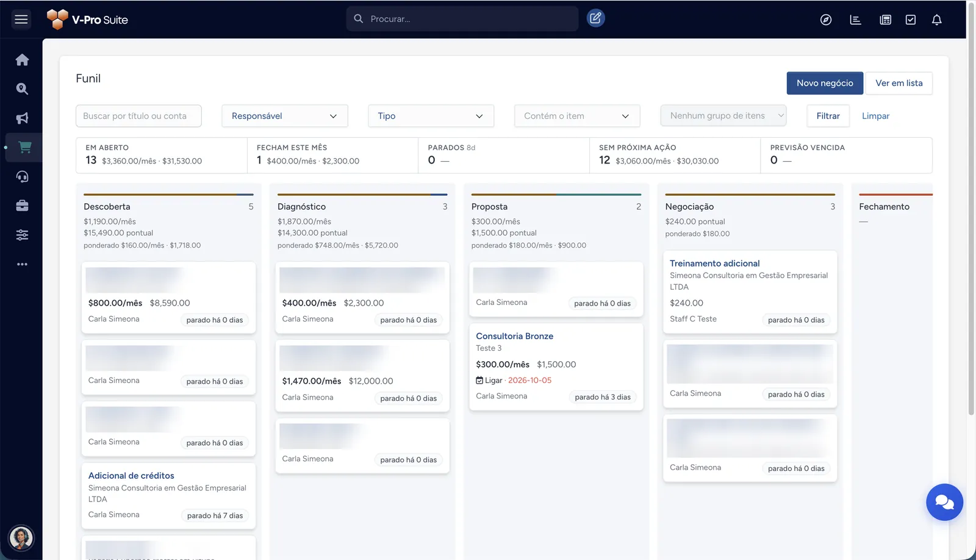Expand the Responsável dropdown
The width and height of the screenshot is (976, 560).
[x=285, y=116]
